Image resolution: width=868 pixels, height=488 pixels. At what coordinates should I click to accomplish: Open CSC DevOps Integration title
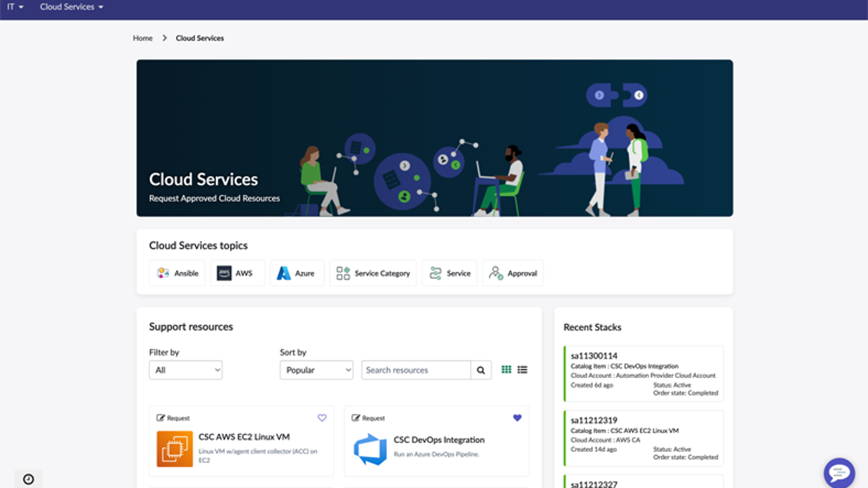(439, 440)
